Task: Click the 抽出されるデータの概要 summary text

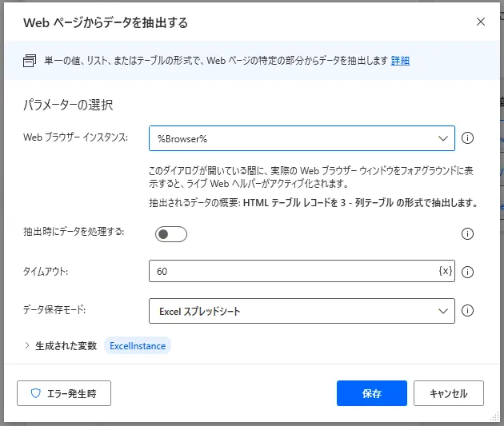Action: [313, 202]
